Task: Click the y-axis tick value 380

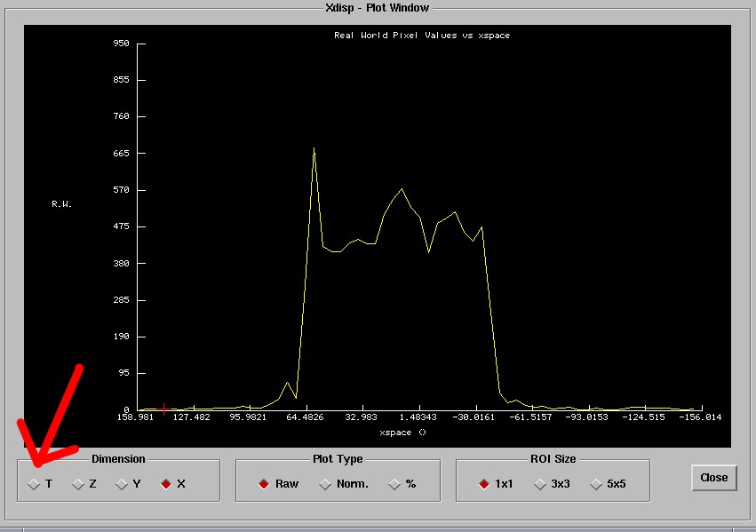Action: [121, 264]
